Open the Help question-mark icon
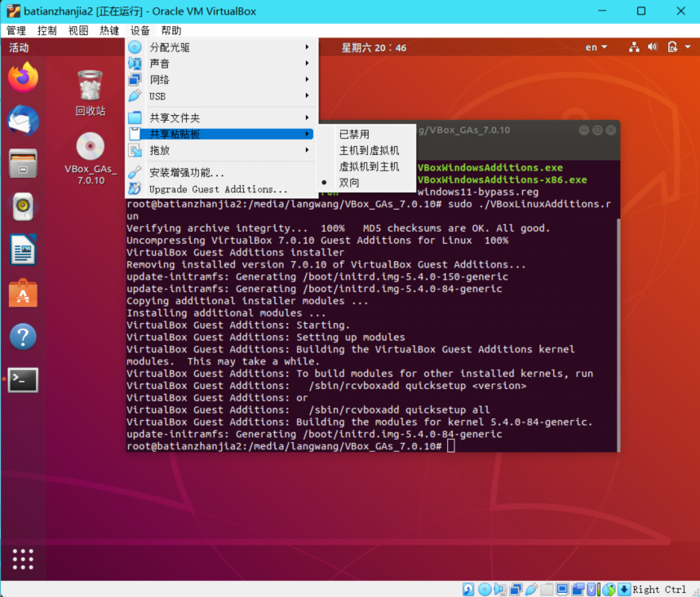This screenshot has width=700, height=597. (23, 337)
